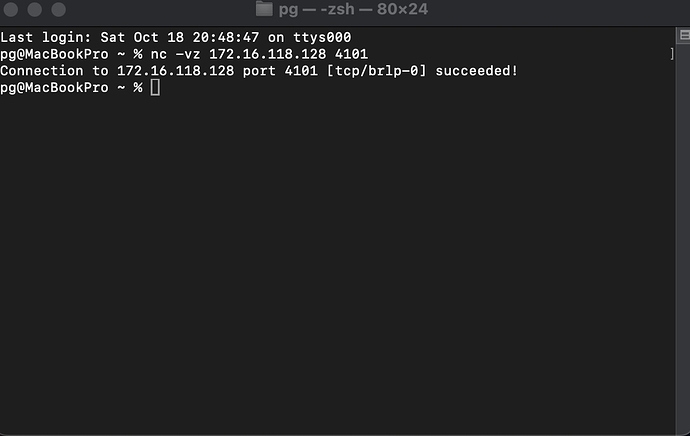The height and width of the screenshot is (436, 690).
Task: Click the port number 4101 in the command
Action: coord(351,54)
